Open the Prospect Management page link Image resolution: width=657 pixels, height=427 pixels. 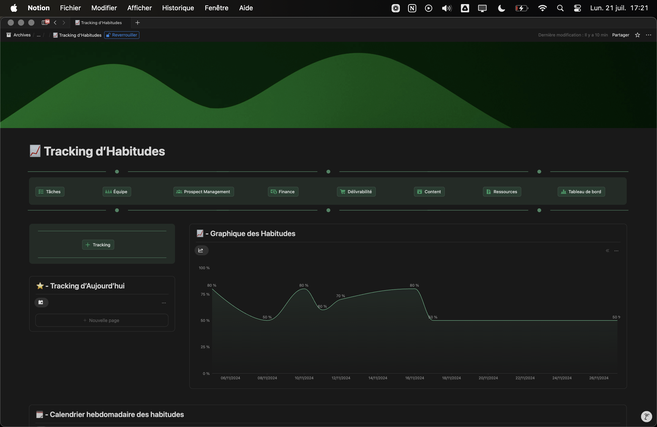203,191
